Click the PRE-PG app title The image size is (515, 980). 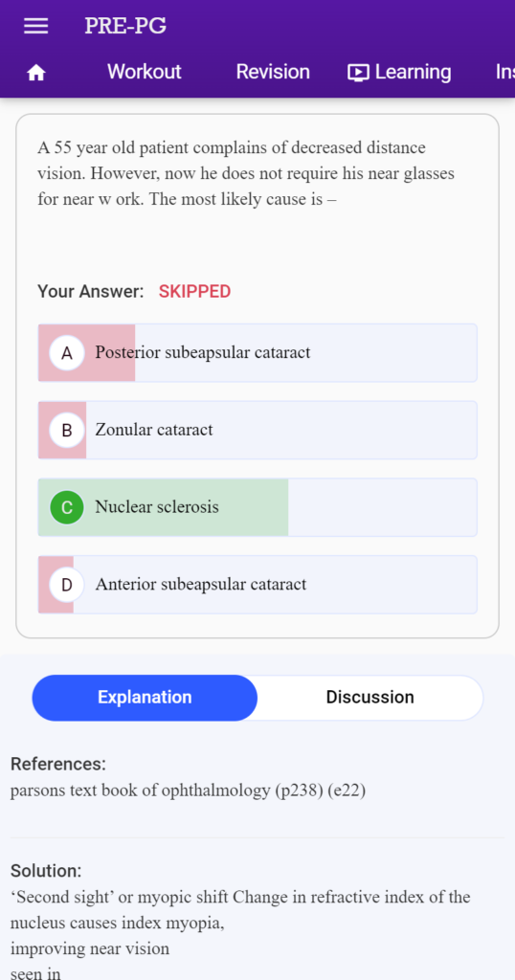tap(125, 26)
